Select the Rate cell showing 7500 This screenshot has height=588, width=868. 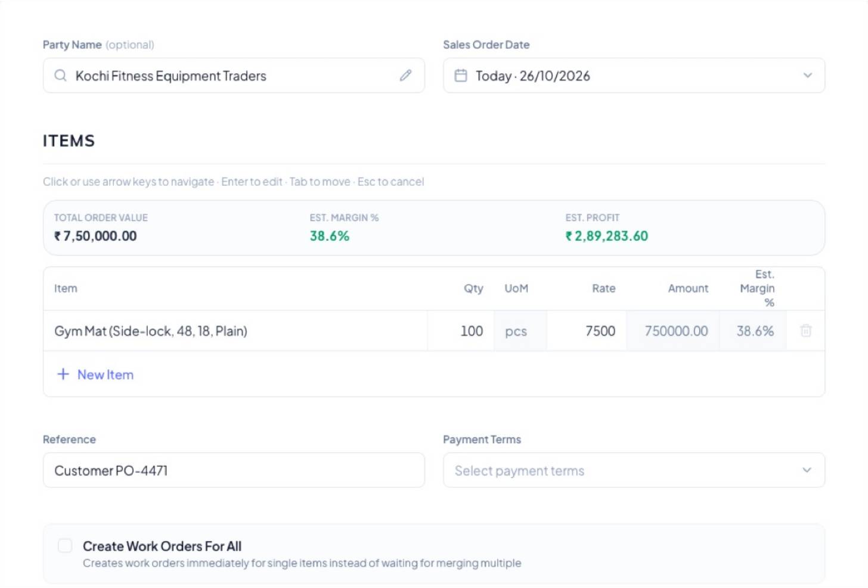pyautogui.click(x=587, y=331)
